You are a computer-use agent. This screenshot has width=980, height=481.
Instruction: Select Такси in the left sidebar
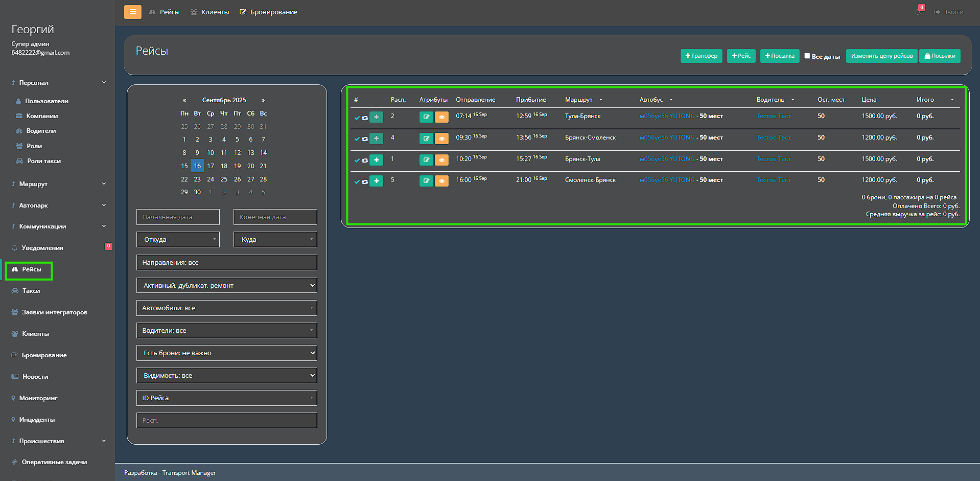31,291
